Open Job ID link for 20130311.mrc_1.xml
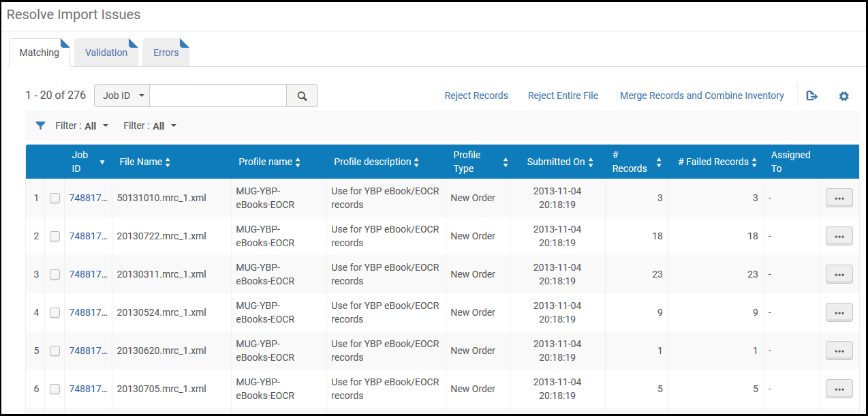 89,274
